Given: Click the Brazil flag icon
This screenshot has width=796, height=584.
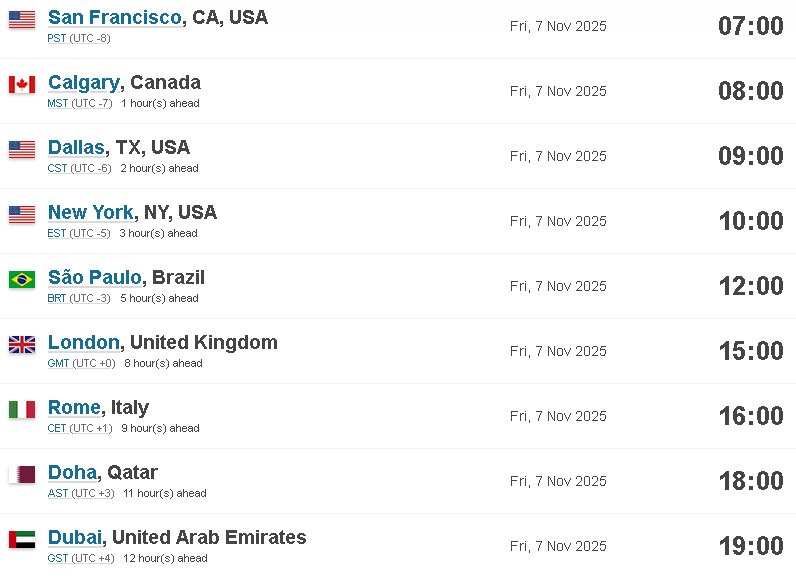Looking at the screenshot, I should (22, 279).
